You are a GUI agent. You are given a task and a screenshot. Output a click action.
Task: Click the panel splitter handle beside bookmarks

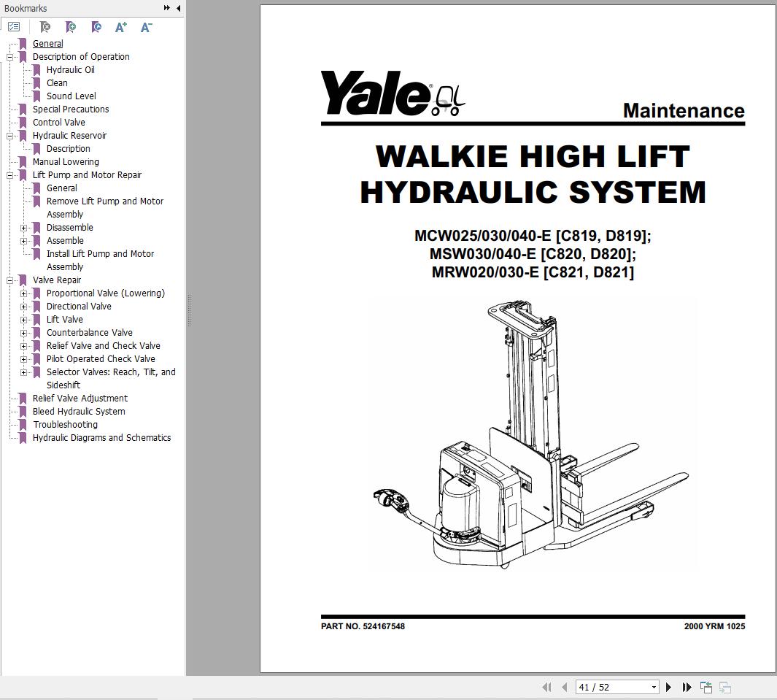click(189, 311)
